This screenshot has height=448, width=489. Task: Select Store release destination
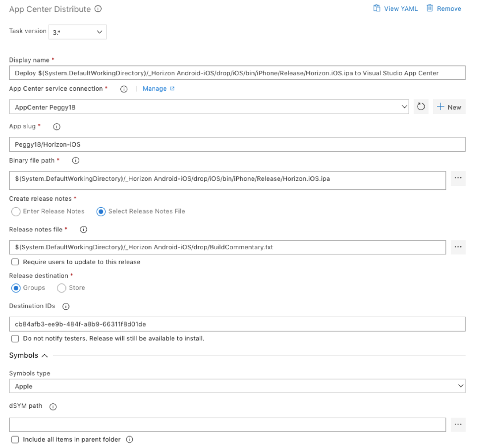pyautogui.click(x=61, y=288)
